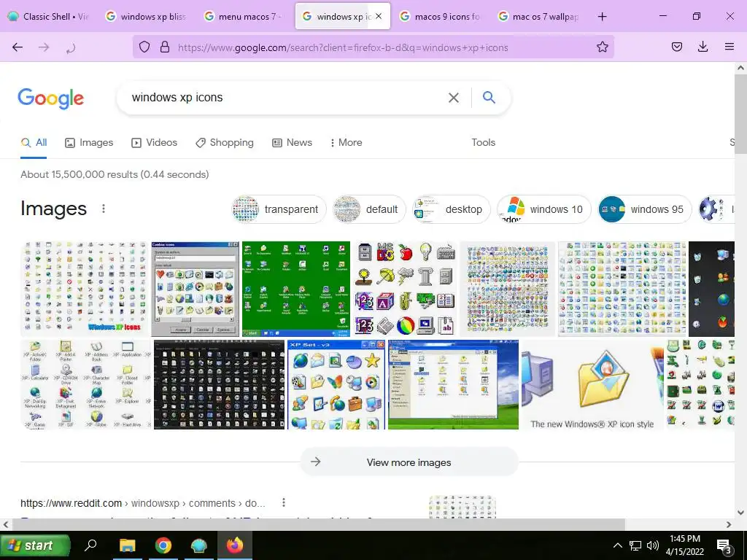Viewport: 747px width, 560px height.
Task: Click the horizontal scrollbar right arrow
Action: point(729,524)
